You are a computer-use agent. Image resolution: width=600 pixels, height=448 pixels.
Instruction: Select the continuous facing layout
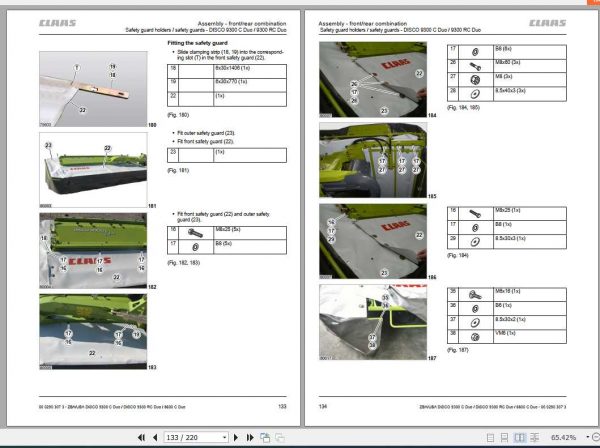534,437
